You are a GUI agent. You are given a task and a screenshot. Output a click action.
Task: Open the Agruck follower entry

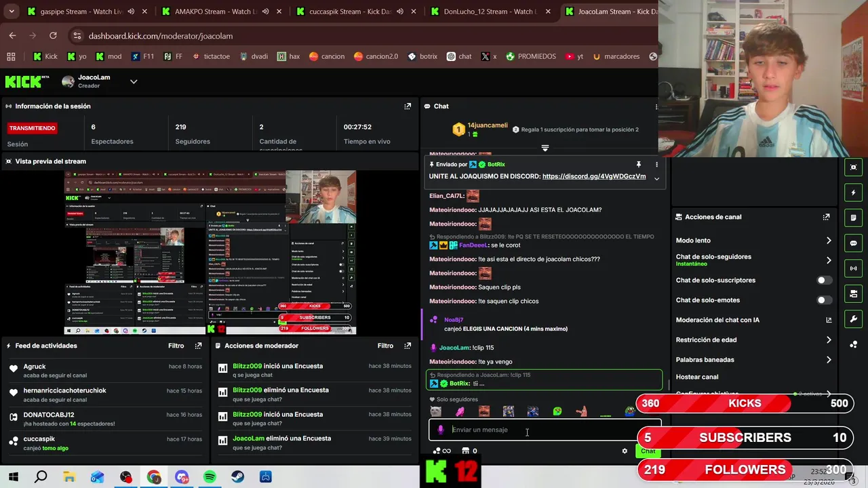(x=35, y=367)
